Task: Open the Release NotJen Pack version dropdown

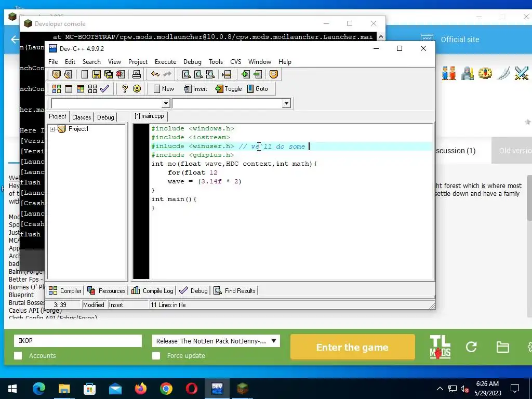Action: pos(216,341)
